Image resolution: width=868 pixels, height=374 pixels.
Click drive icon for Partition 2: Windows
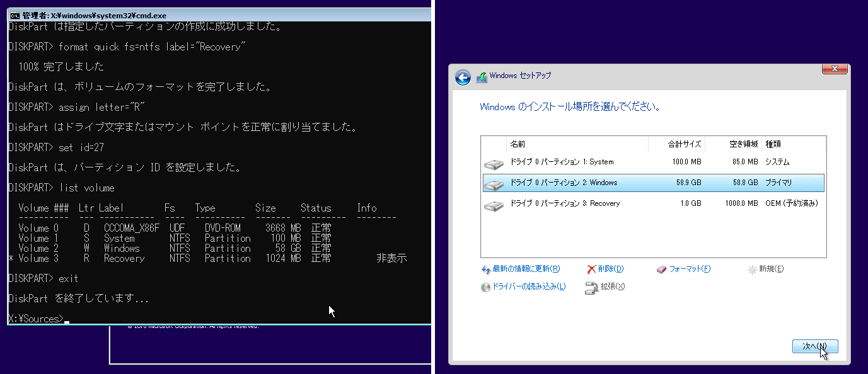click(494, 184)
